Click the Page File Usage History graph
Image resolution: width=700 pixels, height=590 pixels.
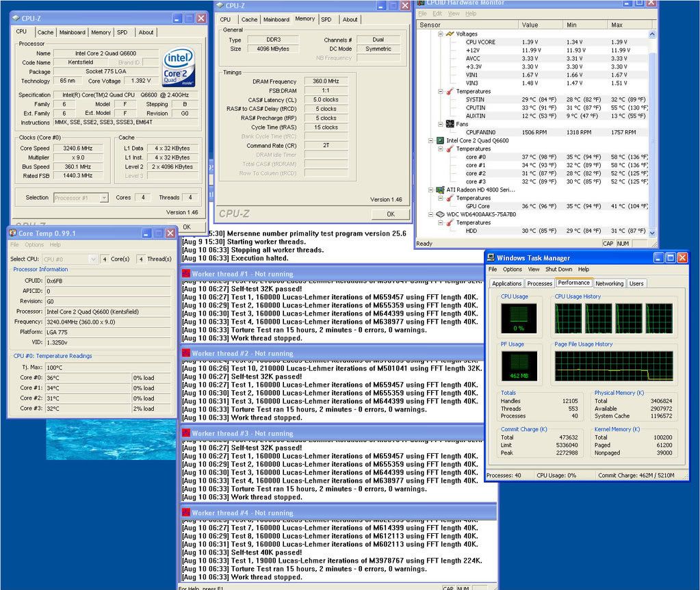613,365
